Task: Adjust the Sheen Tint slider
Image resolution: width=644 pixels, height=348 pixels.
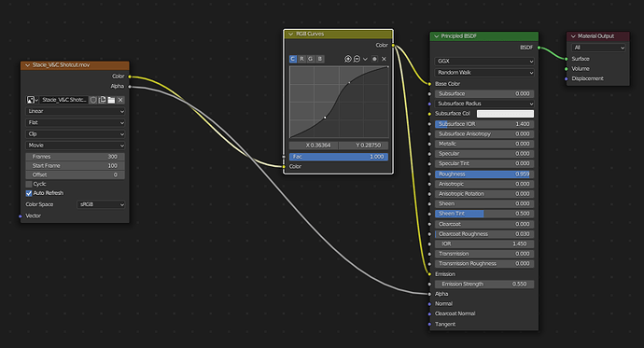Action: (x=484, y=214)
